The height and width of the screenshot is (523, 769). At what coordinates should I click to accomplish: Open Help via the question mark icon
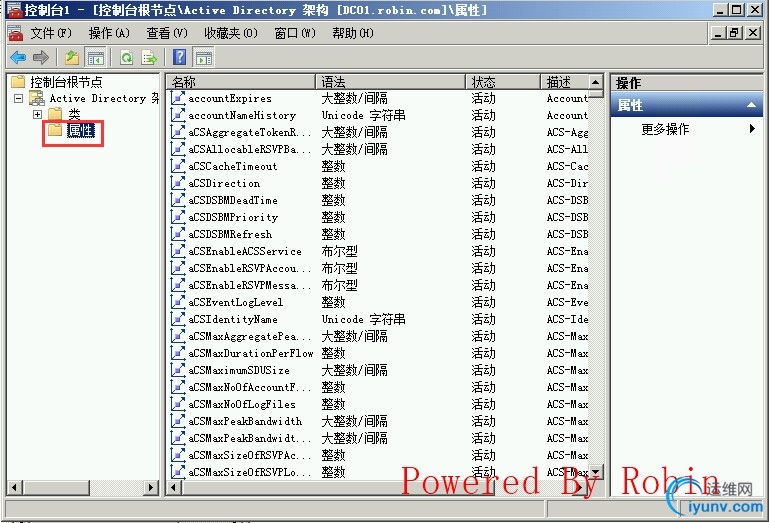(179, 58)
